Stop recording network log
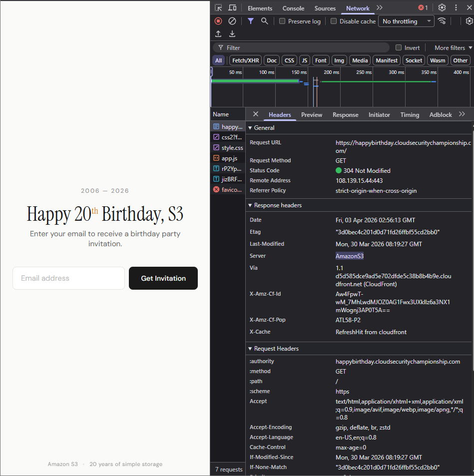 (x=218, y=21)
